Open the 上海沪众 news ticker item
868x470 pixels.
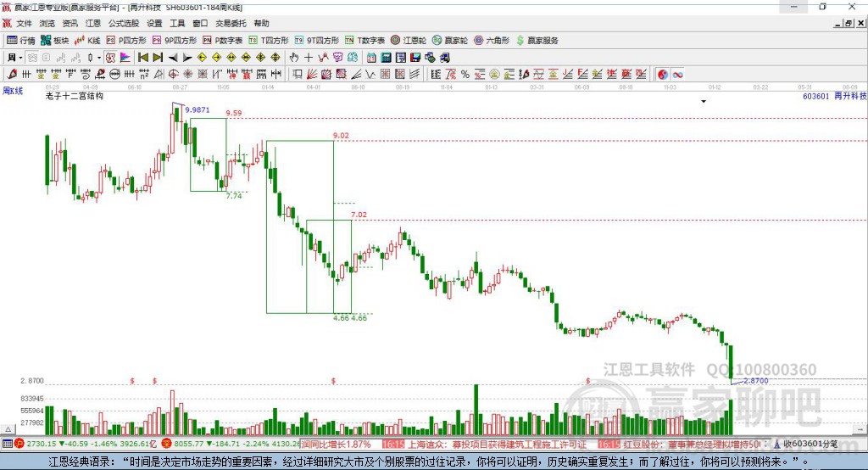point(497,445)
